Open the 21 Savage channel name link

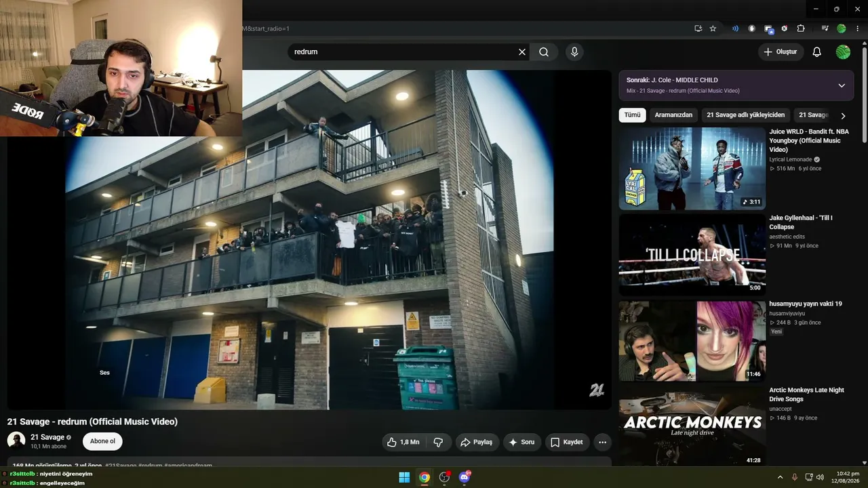coord(47,437)
